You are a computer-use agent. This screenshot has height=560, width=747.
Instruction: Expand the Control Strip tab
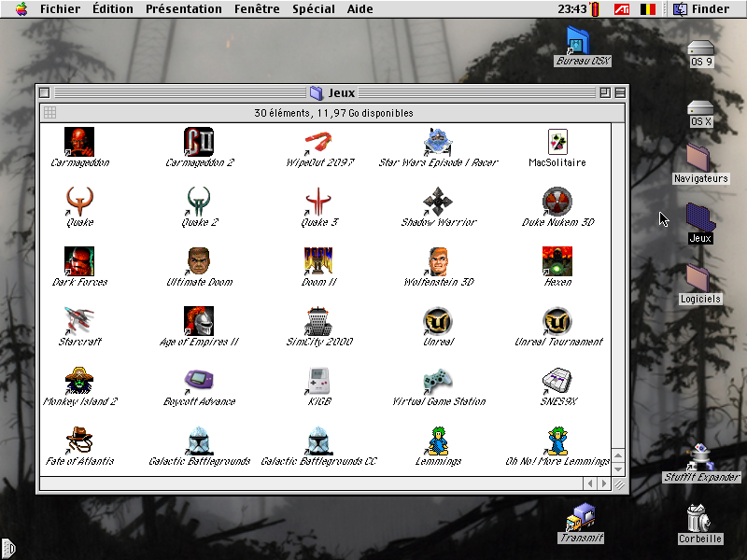[x=8, y=549]
